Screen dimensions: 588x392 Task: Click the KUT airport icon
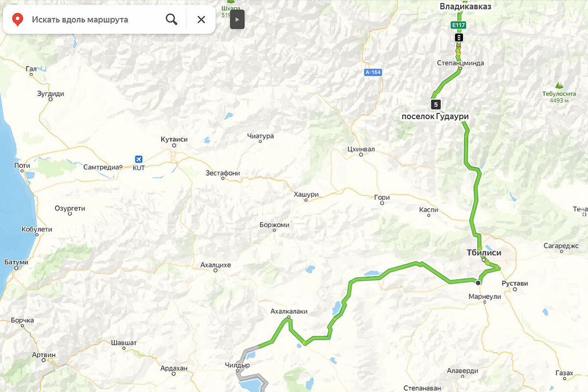coord(139,159)
